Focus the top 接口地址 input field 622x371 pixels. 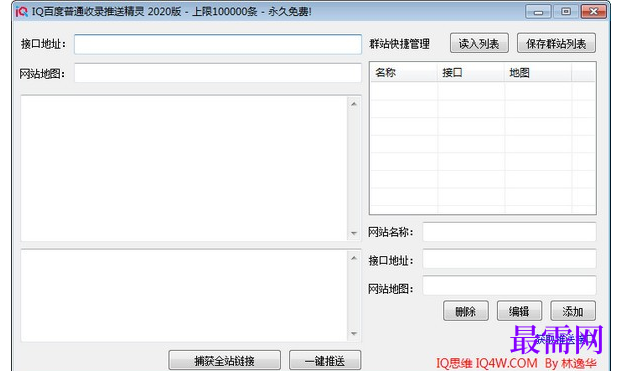tap(218, 44)
